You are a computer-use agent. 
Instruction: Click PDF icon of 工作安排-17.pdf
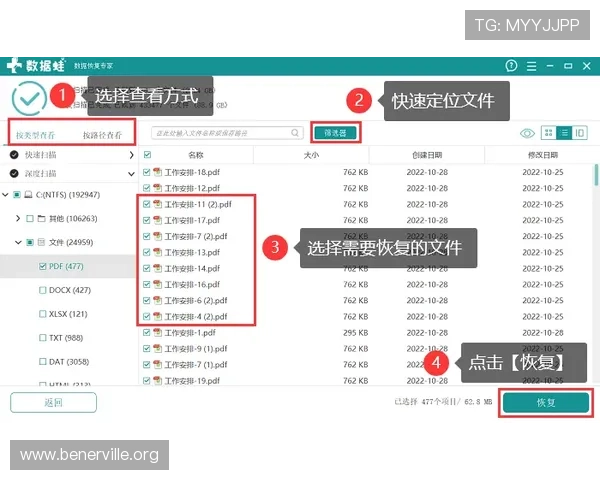tap(157, 220)
